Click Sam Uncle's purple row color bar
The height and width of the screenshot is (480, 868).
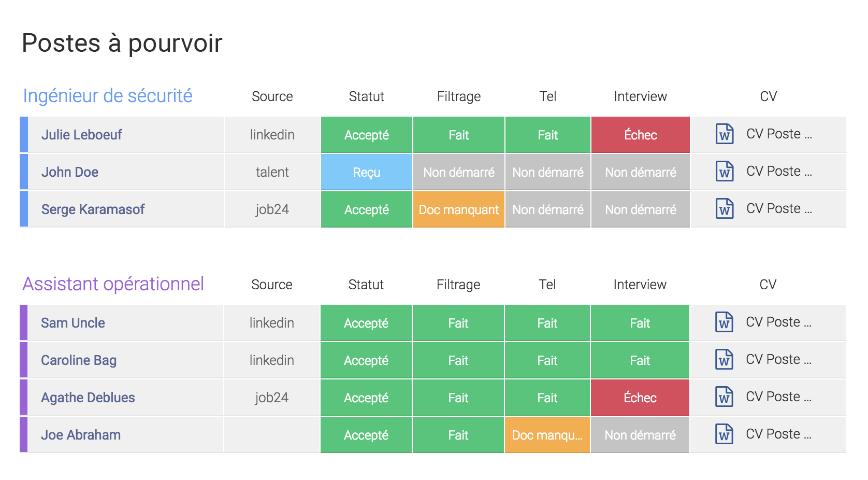[23, 323]
